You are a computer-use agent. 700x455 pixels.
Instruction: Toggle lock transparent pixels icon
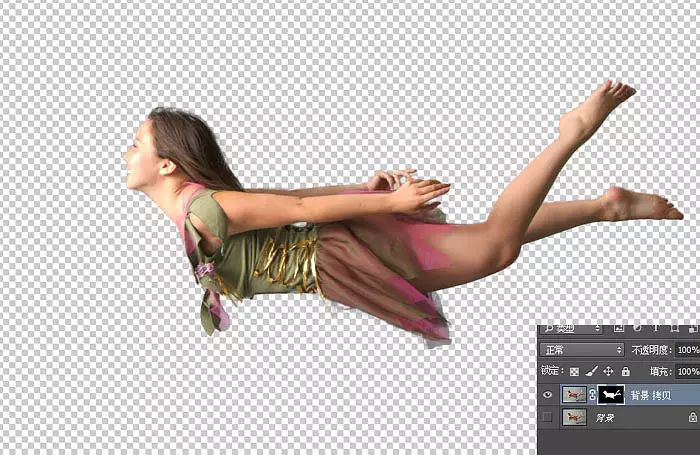572,371
